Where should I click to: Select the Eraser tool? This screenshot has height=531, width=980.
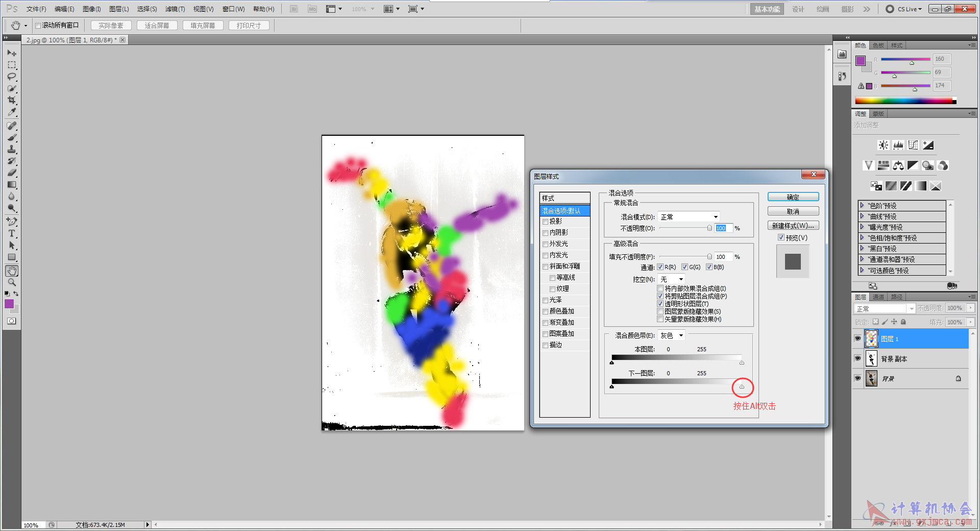click(12, 173)
